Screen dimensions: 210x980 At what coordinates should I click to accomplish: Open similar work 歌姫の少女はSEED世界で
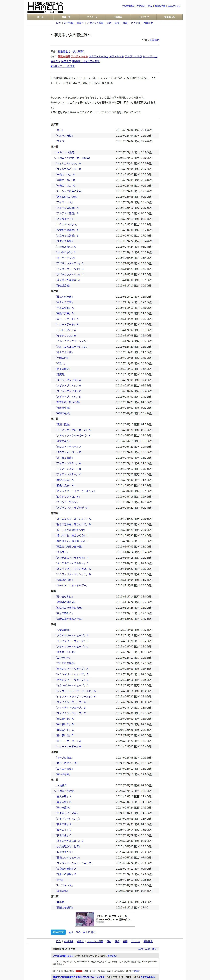(79, 977)
